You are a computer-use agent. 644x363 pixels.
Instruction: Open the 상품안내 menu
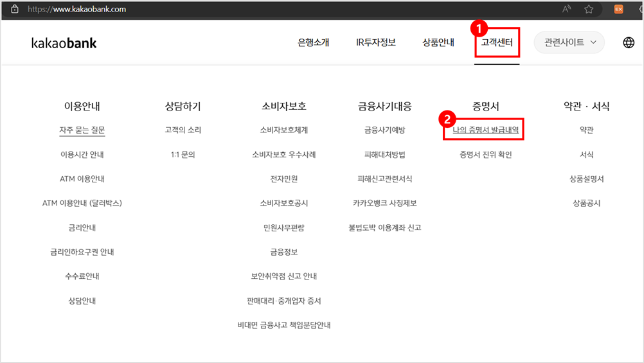438,42
